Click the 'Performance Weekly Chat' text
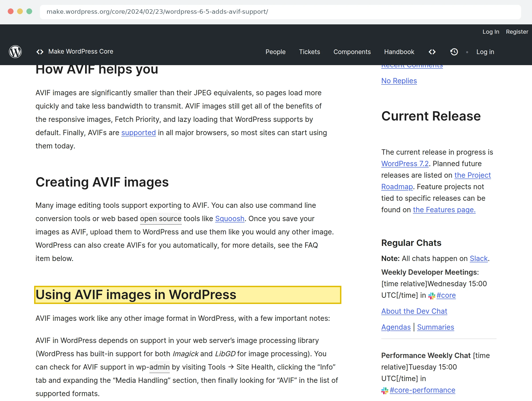 426,356
